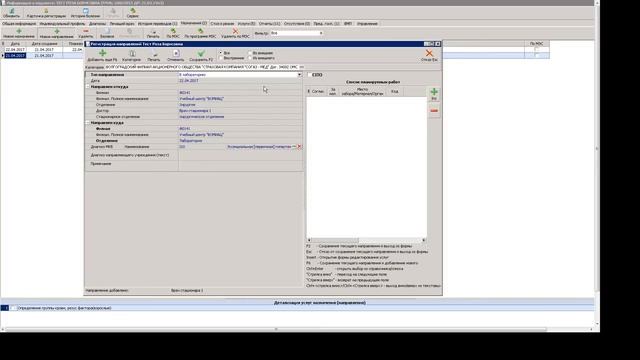Toggle По МЭС checkbox in first table row
Viewport: 640px width, 360px height.
click(536, 49)
